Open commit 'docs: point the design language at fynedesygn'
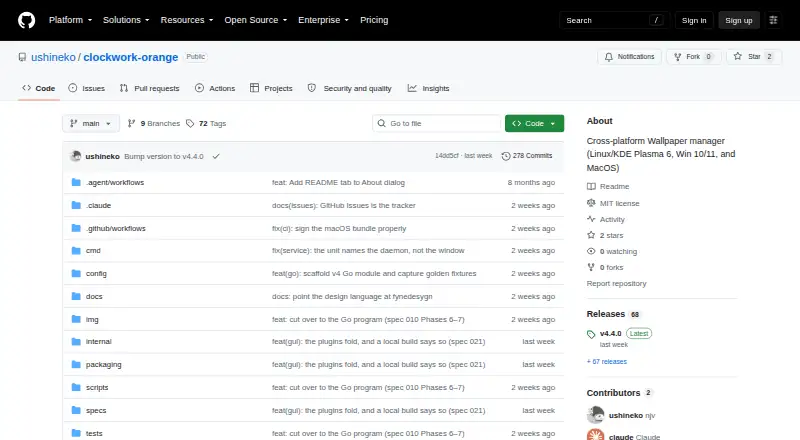This screenshot has height=440, width=800. click(352, 296)
